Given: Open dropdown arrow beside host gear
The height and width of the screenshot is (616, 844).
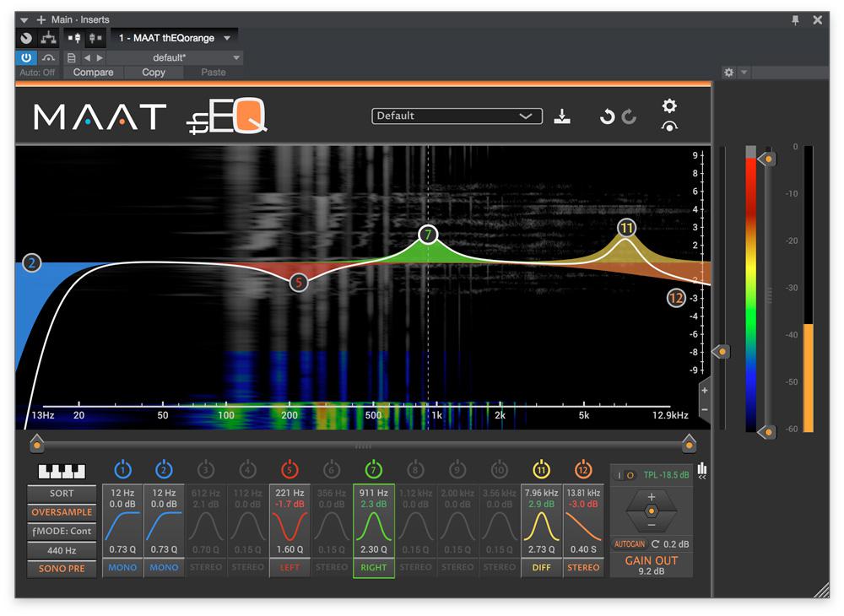Looking at the screenshot, I should pos(744,72).
